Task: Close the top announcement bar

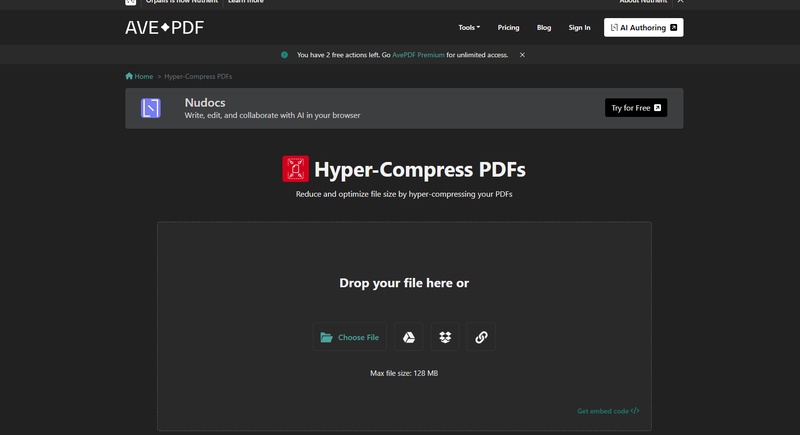Action: coord(680,2)
